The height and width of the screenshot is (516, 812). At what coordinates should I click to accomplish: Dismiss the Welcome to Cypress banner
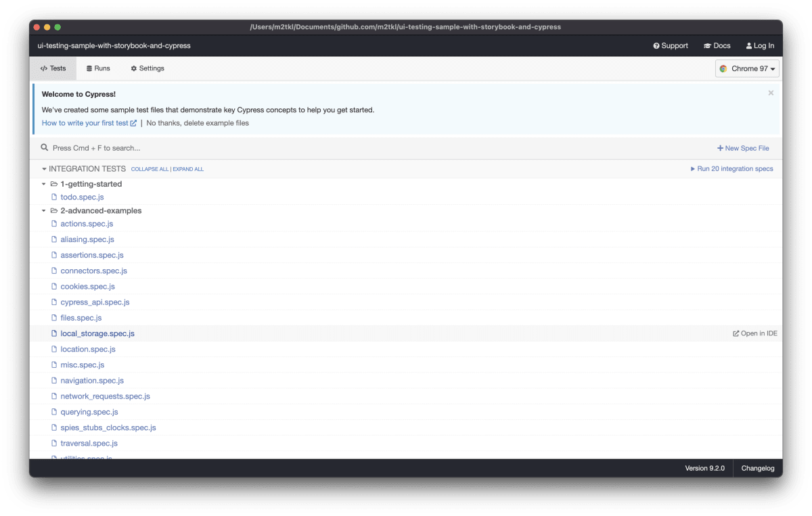771,93
